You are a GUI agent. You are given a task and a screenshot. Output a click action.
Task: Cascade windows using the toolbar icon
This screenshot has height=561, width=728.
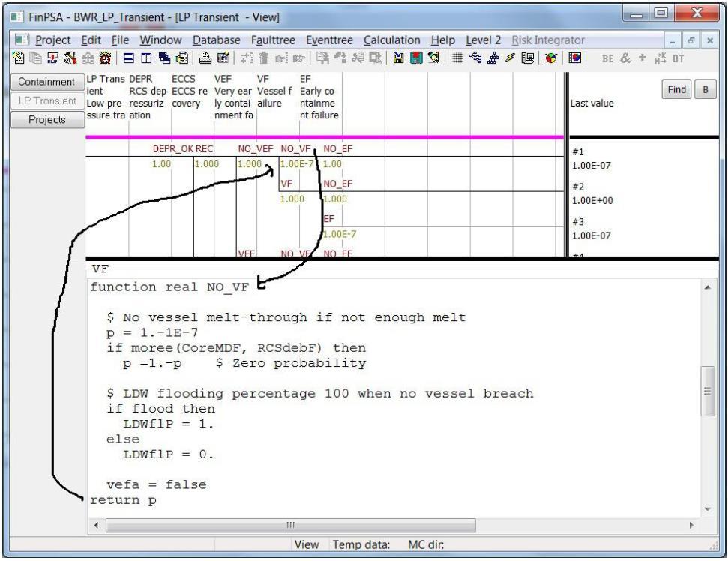164,58
